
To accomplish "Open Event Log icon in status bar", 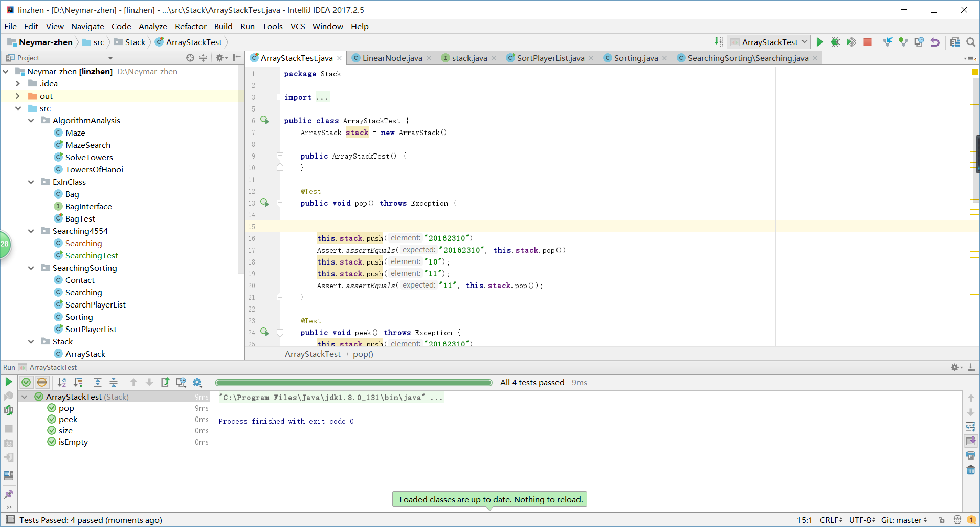I will point(971,520).
